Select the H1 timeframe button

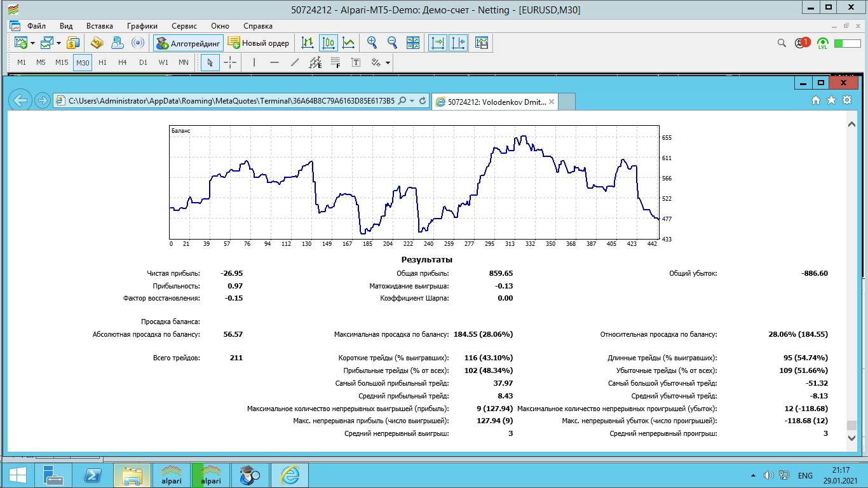point(103,62)
